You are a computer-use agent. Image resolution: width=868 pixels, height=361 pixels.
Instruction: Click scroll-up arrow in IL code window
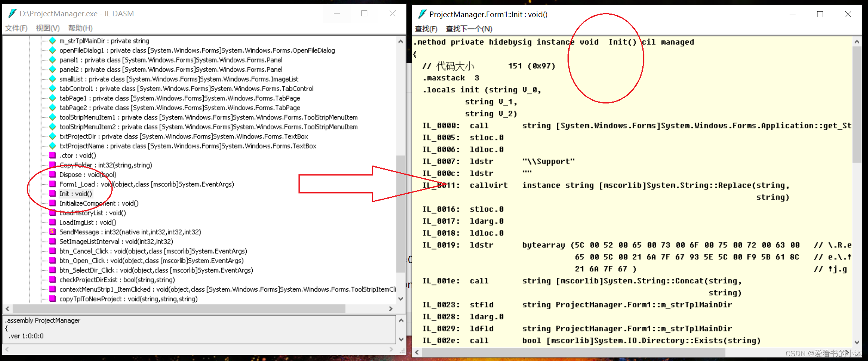coord(857,42)
